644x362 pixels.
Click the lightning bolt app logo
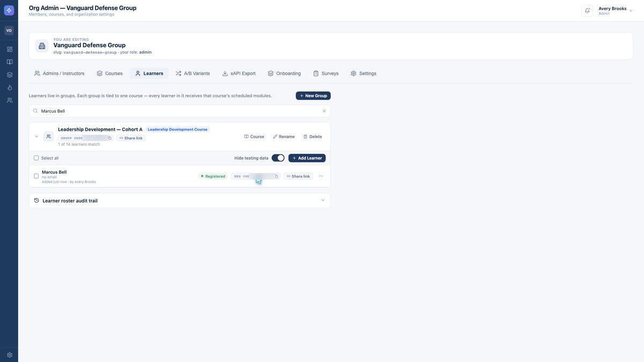pyautogui.click(x=9, y=10)
